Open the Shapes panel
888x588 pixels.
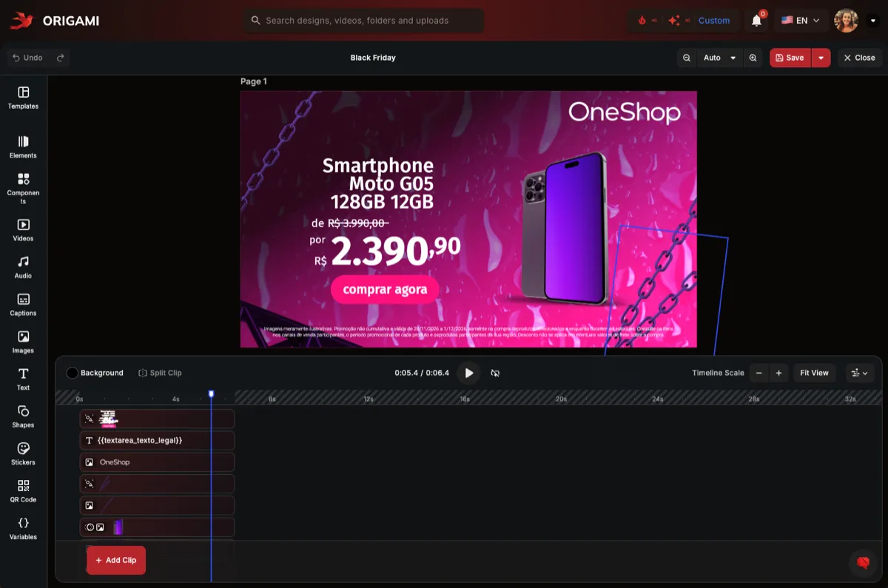pos(23,416)
